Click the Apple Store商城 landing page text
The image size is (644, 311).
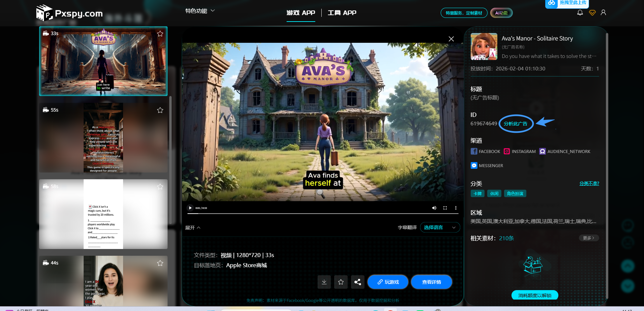click(x=246, y=265)
